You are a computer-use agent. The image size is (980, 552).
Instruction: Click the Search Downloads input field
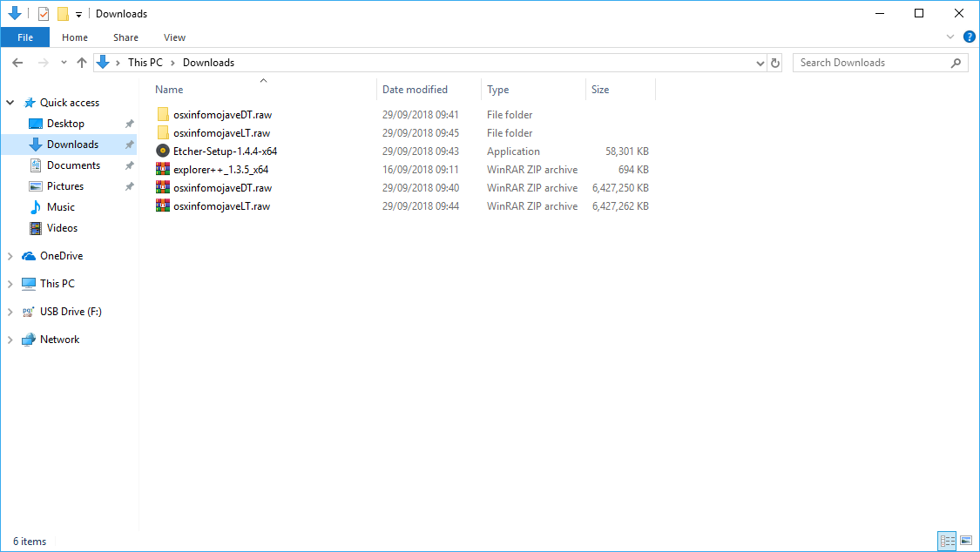871,63
